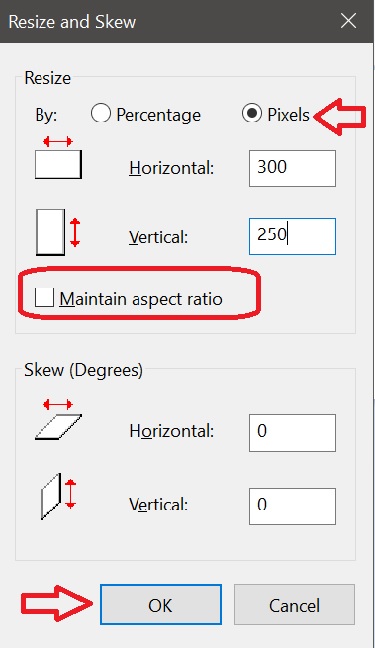Enable the Maintain aspect ratio checkbox
The height and width of the screenshot is (648, 375).
pyautogui.click(x=44, y=298)
